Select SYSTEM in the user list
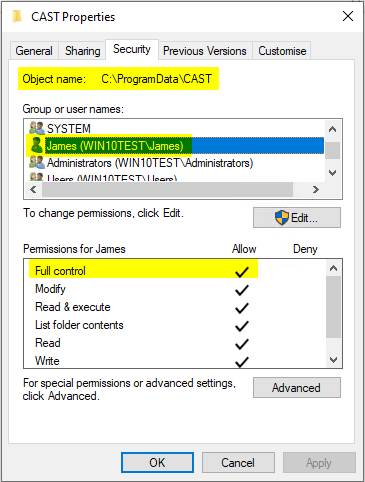The image size is (365, 482). tap(69, 128)
